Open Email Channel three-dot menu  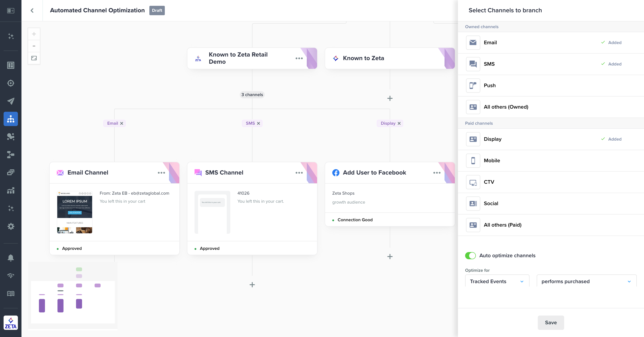tap(161, 173)
